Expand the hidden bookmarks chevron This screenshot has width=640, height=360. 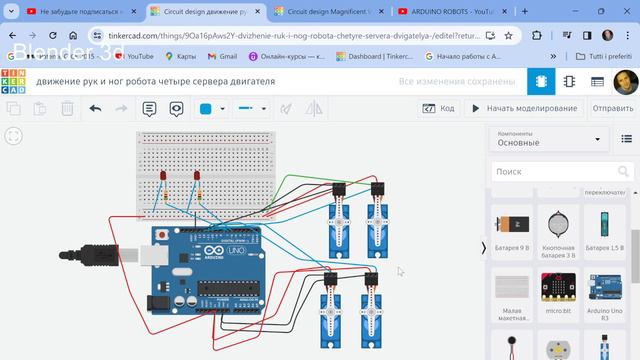[x=553, y=56]
